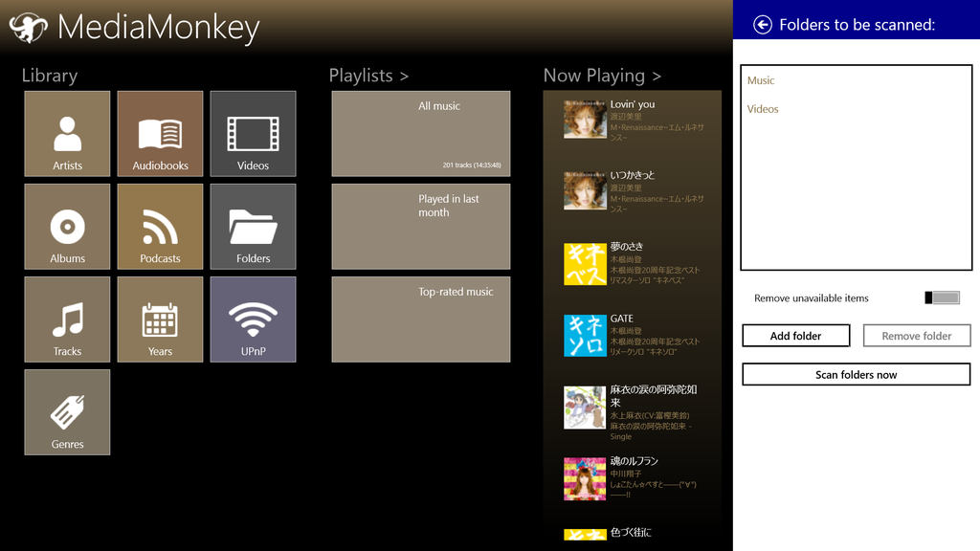Click GATE track blue album art
The image size is (980, 551).
tap(585, 336)
